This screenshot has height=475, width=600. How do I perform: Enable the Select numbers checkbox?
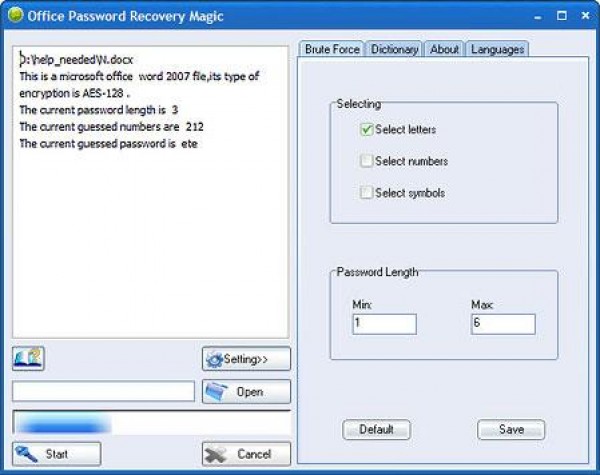tap(366, 161)
